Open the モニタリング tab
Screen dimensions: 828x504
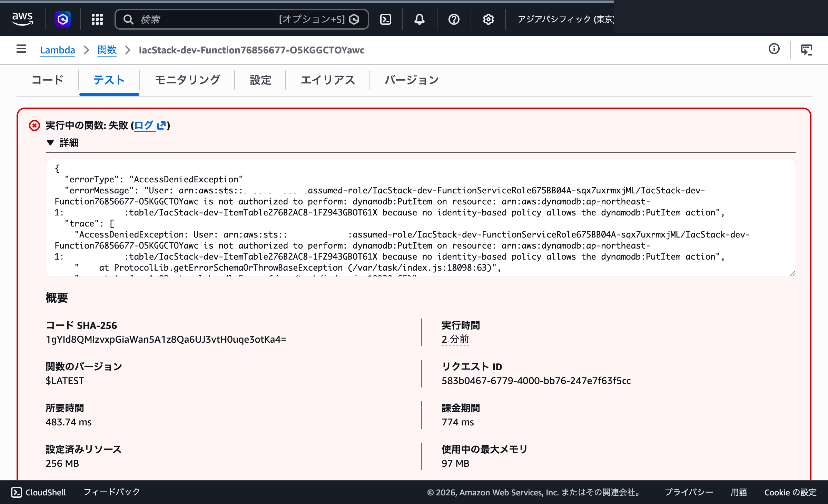[188, 80]
